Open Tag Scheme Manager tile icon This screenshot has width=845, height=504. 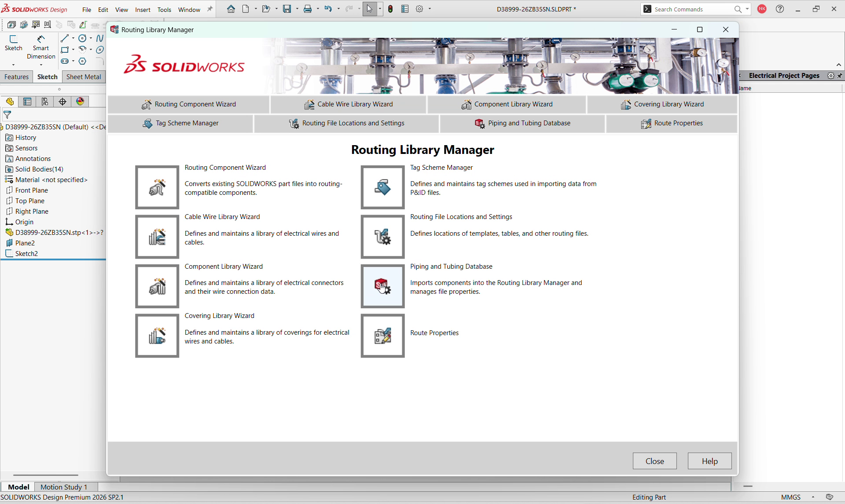(383, 187)
